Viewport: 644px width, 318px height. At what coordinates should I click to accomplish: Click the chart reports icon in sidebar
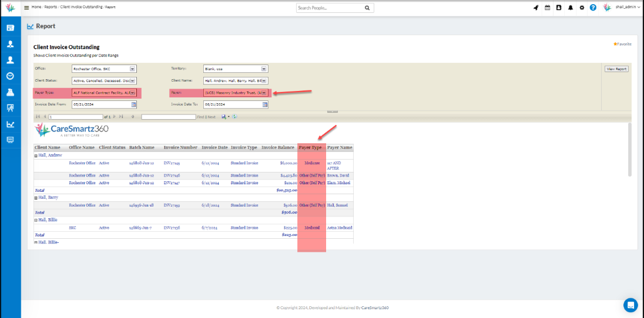[x=10, y=124]
